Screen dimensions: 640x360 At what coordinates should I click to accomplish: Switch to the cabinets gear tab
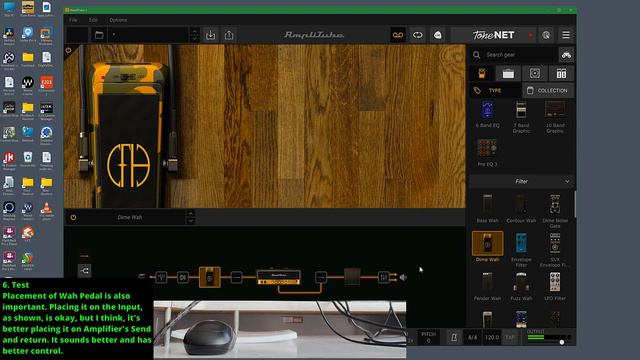click(535, 73)
